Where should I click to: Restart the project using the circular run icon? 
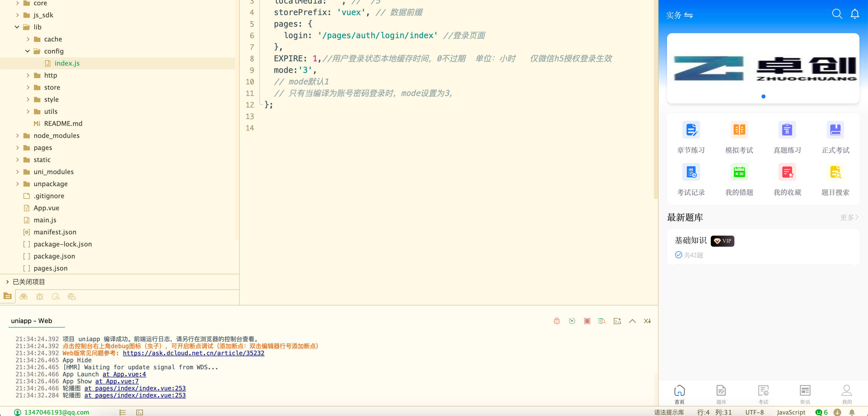[x=572, y=321]
